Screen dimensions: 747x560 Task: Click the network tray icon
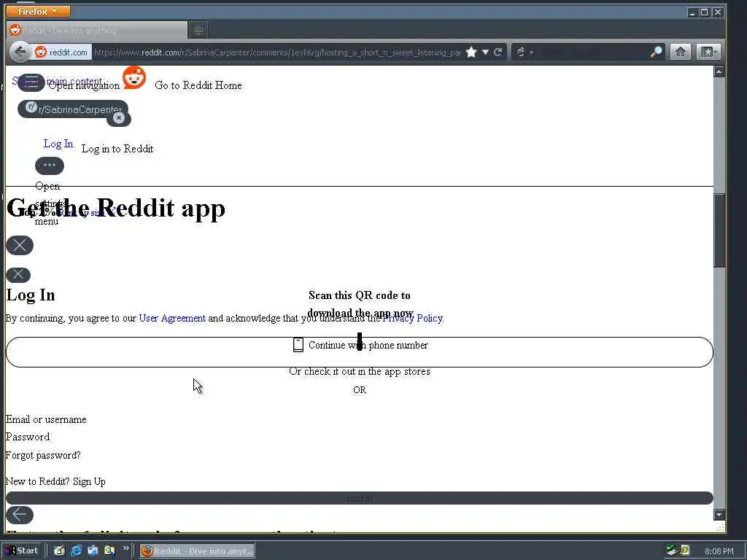pyautogui.click(x=672, y=551)
